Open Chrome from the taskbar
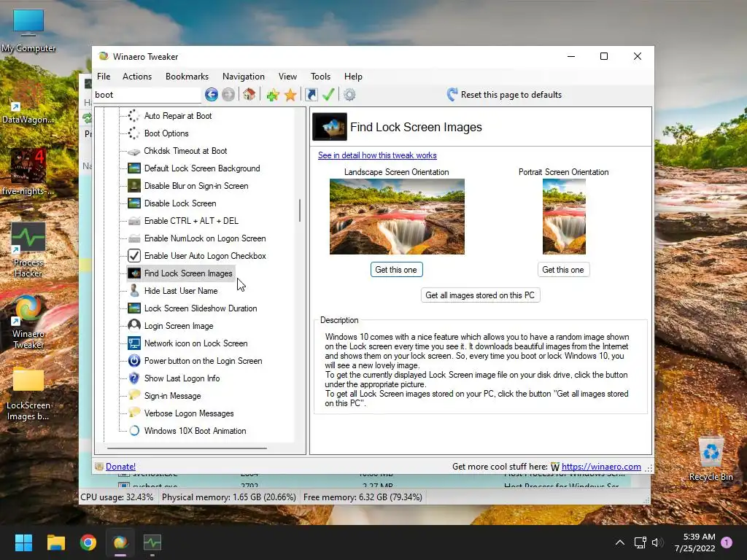Image resolution: width=747 pixels, height=560 pixels. (88, 542)
